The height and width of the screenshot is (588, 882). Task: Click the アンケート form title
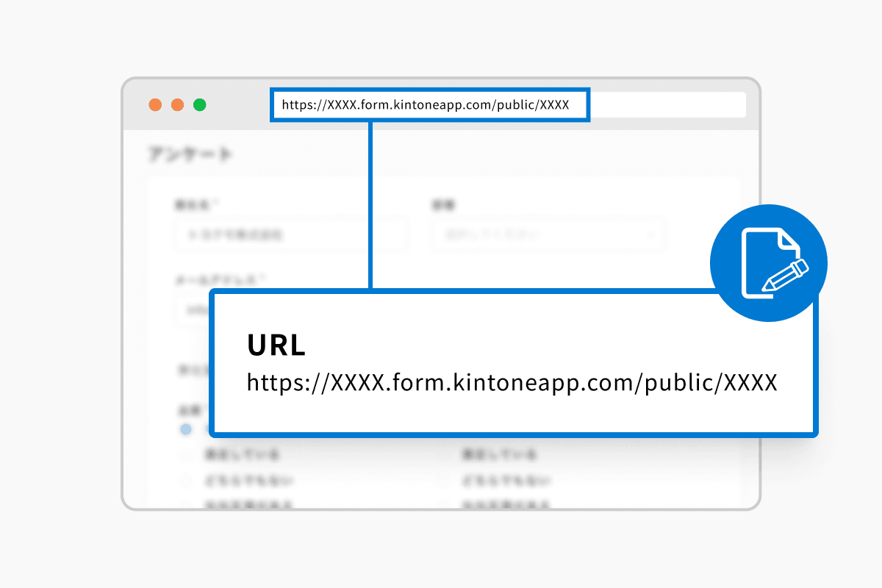[190, 154]
